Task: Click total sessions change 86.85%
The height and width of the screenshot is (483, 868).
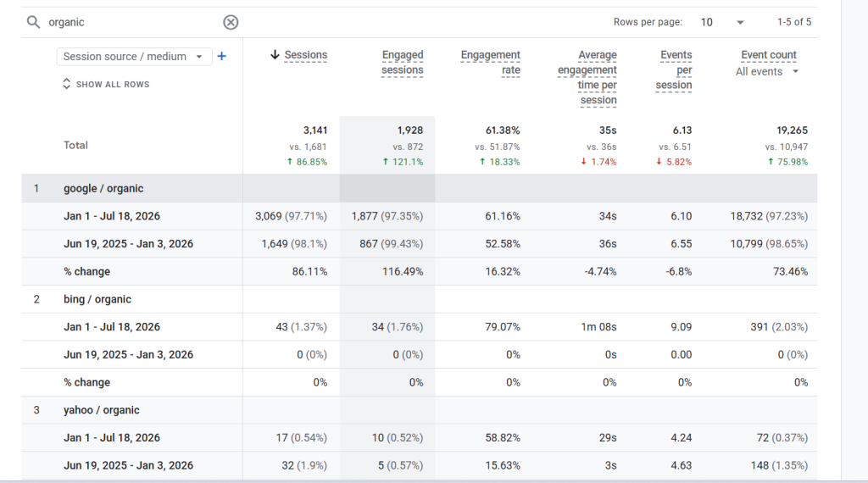Action: (307, 162)
